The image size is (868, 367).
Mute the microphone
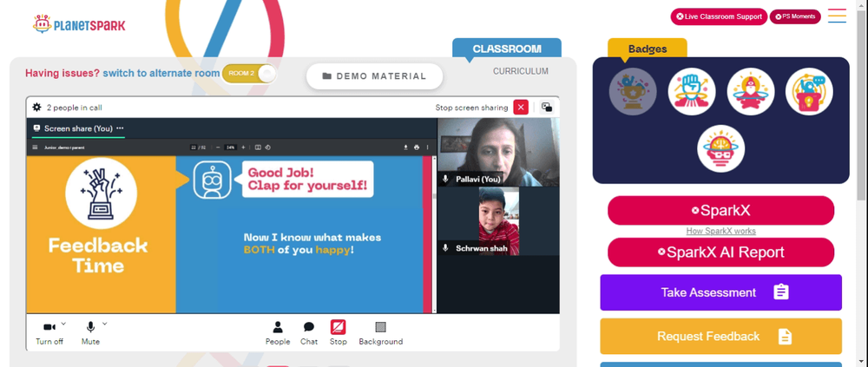pyautogui.click(x=90, y=333)
